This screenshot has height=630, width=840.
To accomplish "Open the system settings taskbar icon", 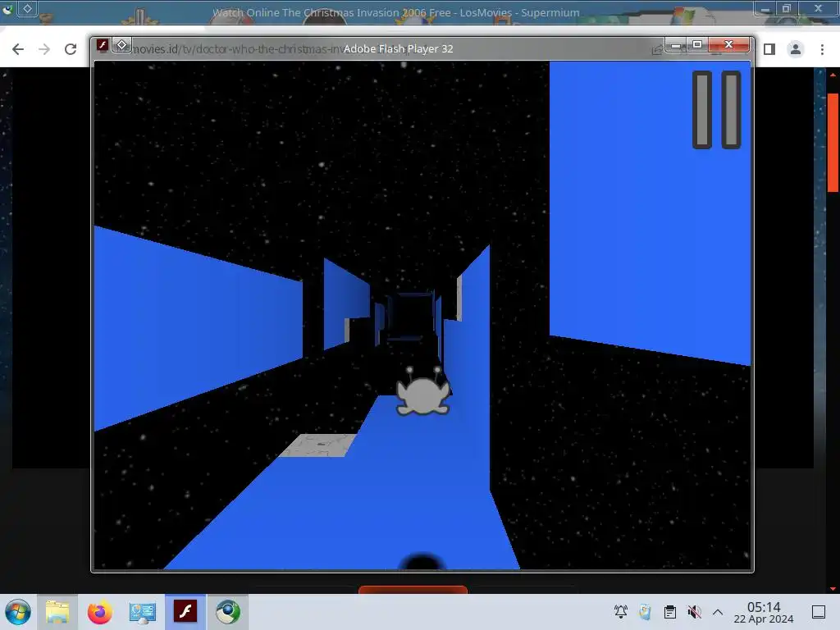I will click(143, 612).
